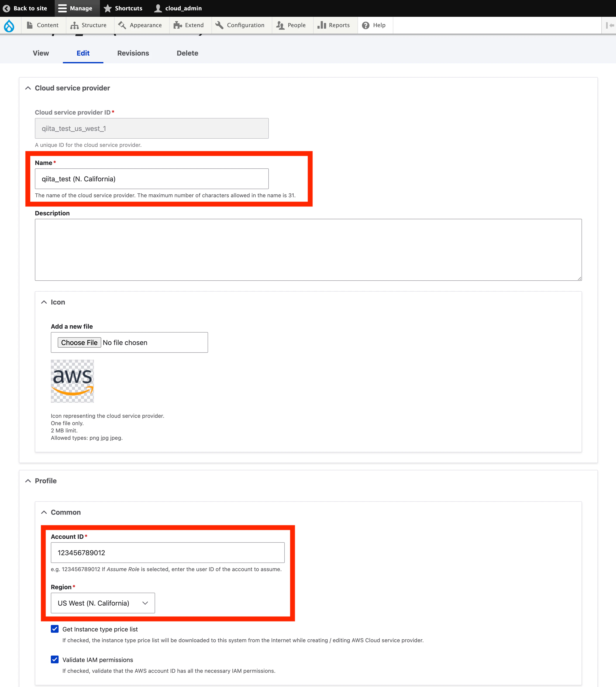Open the Shortcuts star menu
The height and width of the screenshot is (687, 616).
pyautogui.click(x=123, y=8)
